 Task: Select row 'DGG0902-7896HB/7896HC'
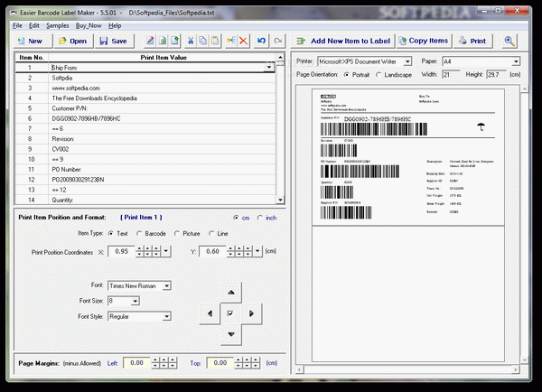click(x=145, y=118)
